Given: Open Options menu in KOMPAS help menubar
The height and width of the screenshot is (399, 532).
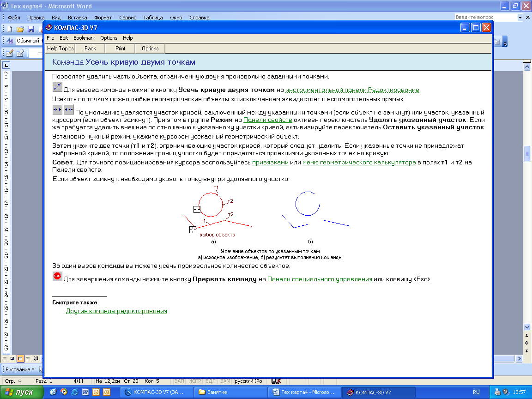Looking at the screenshot, I should tap(109, 38).
